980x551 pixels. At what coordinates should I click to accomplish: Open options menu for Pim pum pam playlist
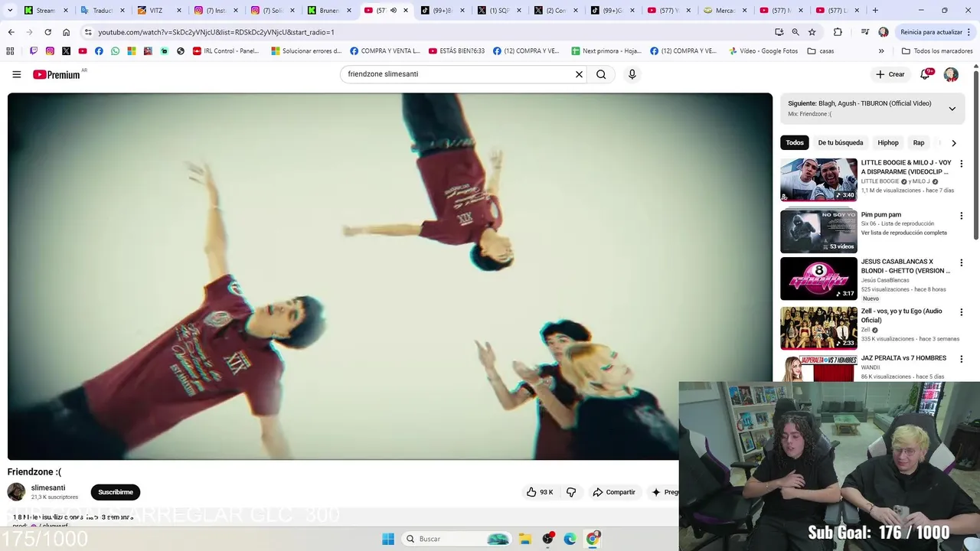coord(962,216)
